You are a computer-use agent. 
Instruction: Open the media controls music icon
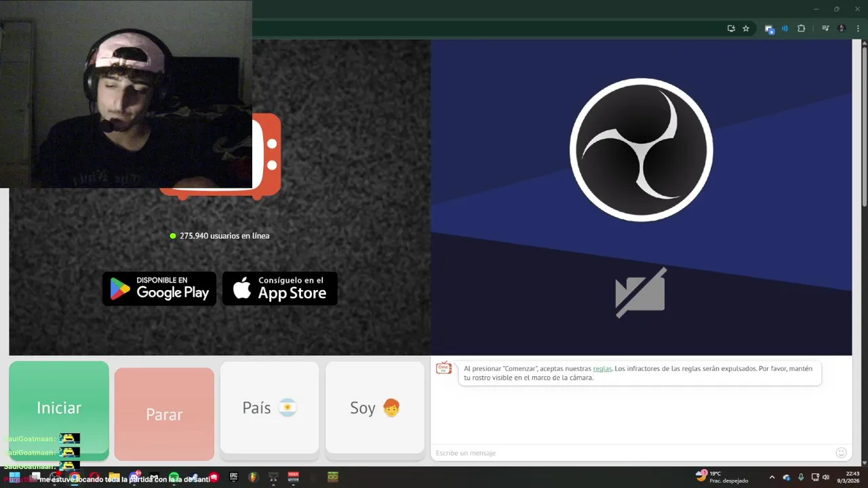(x=825, y=28)
